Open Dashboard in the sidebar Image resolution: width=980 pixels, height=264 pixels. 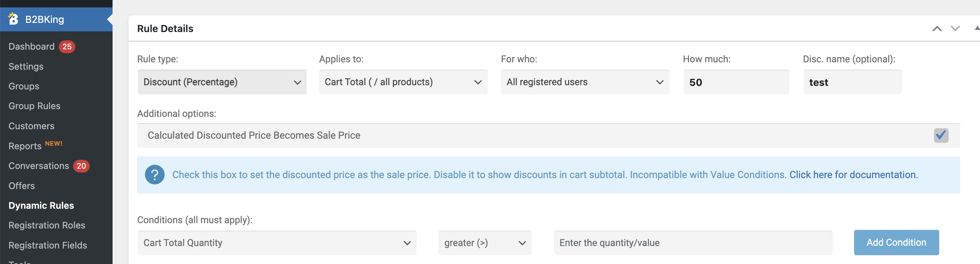[32, 46]
